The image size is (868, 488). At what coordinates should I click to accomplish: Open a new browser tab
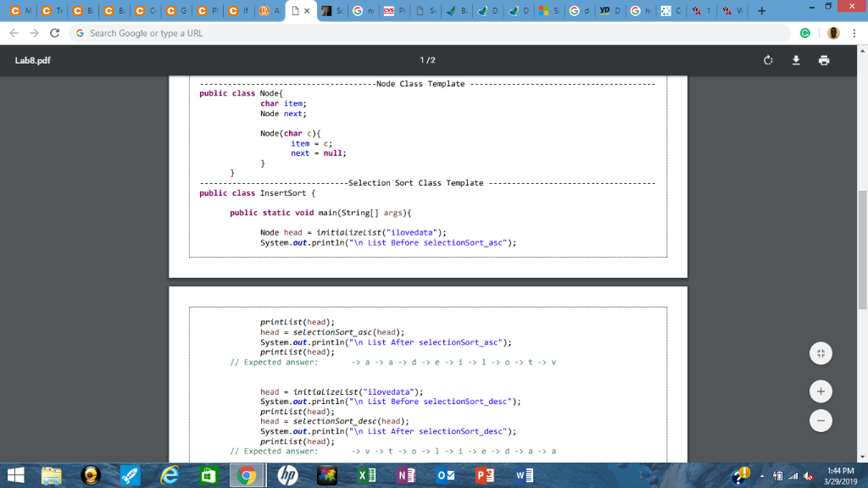click(x=762, y=10)
